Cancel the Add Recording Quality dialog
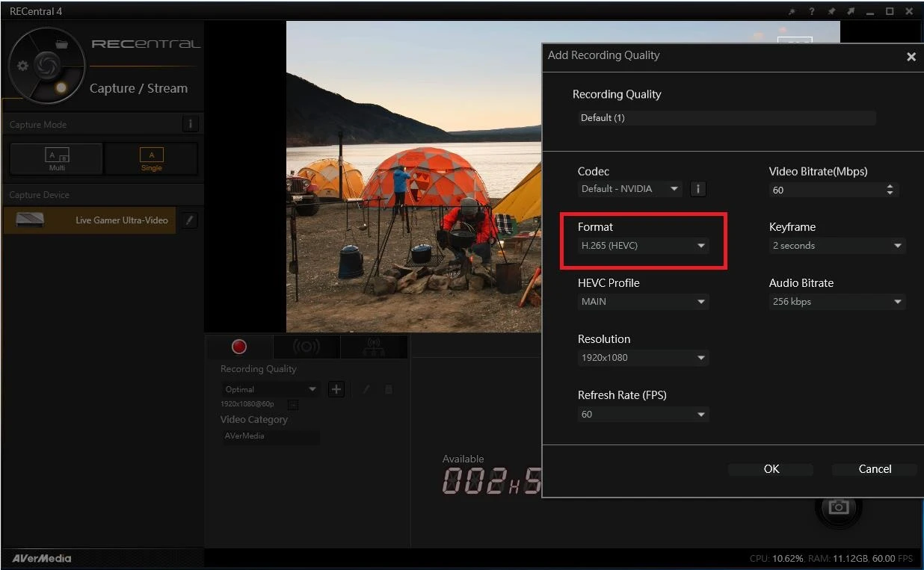Viewport: 924px width, 570px height. [875, 469]
